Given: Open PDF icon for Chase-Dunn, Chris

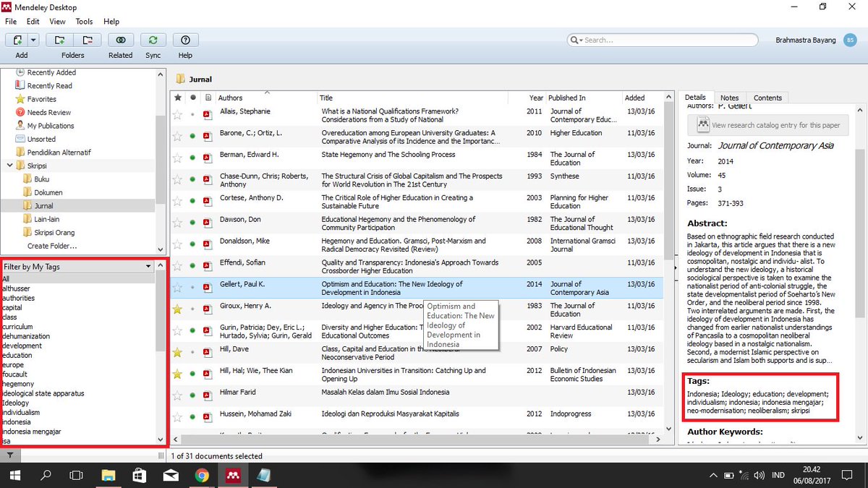Looking at the screenshot, I should tap(207, 179).
